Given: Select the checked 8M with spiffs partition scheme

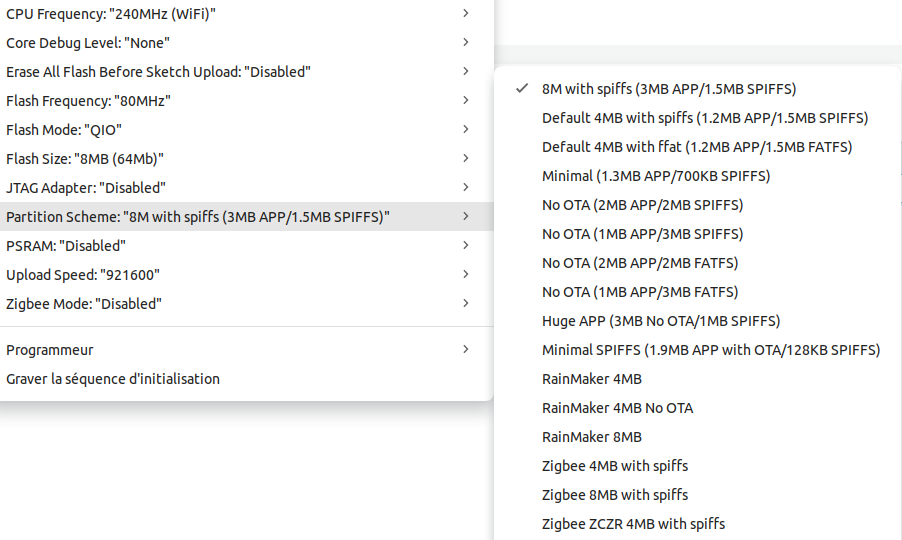Looking at the screenshot, I should [x=668, y=89].
